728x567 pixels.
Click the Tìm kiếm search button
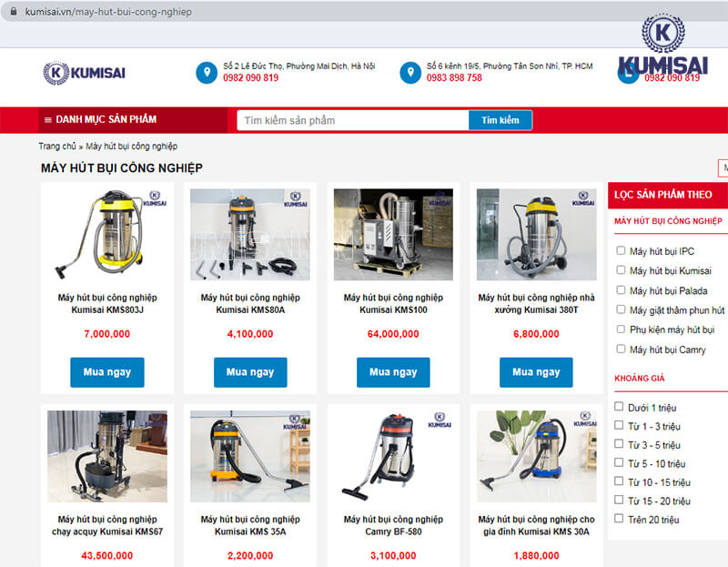coord(500,120)
